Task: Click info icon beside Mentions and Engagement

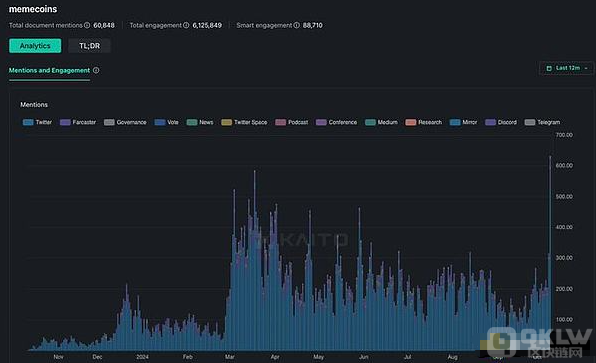Action: point(96,70)
